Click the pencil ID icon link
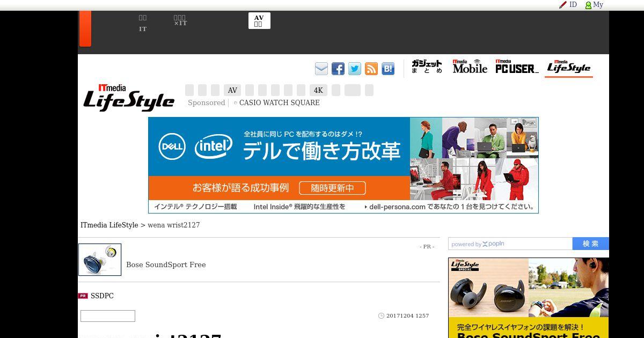This screenshot has height=338, width=644. tap(568, 5)
